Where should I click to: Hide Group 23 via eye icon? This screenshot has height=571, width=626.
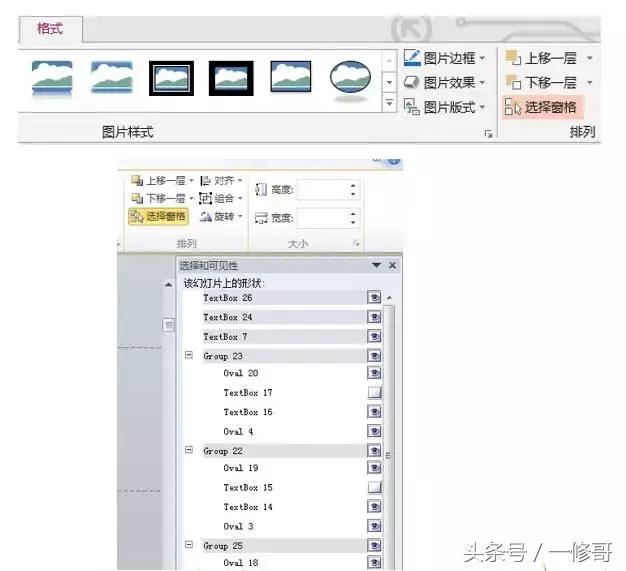[374, 355]
